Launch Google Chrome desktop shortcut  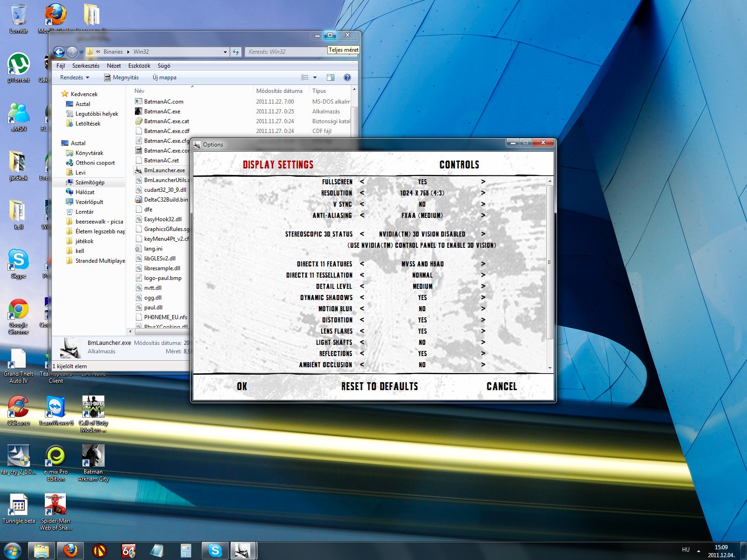pos(19,316)
